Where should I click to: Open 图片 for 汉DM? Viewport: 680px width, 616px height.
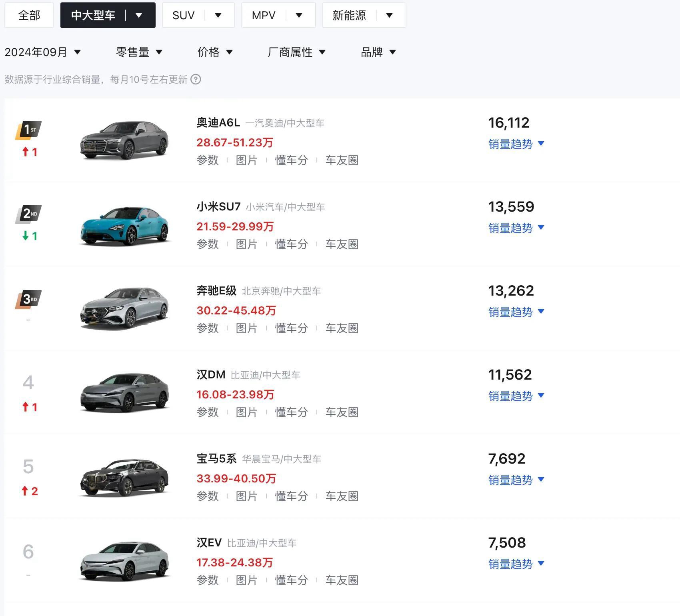point(246,412)
